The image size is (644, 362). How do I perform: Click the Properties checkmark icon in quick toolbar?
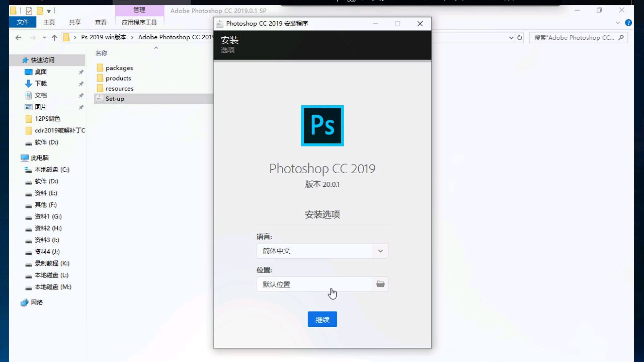point(29,11)
